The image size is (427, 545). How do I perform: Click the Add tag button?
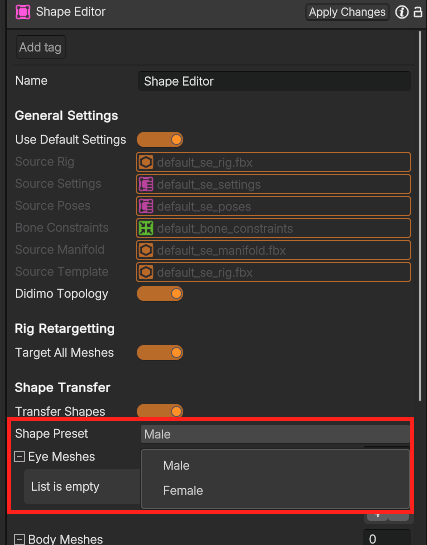tap(41, 47)
